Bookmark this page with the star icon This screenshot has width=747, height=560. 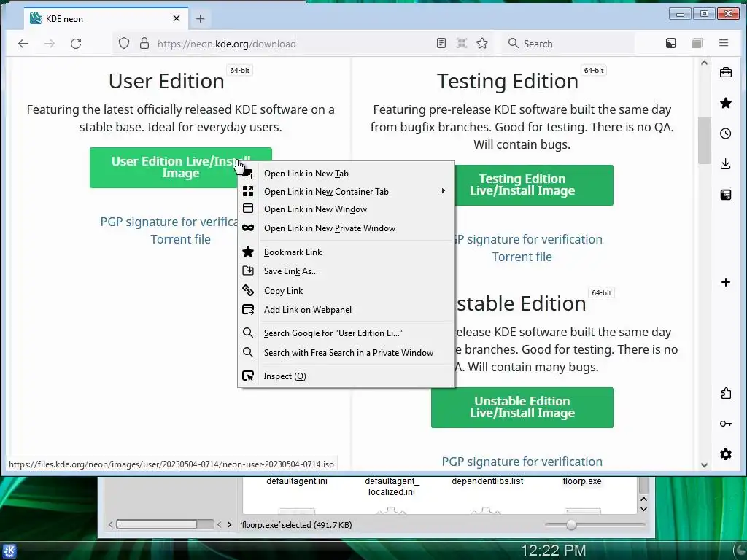tap(482, 43)
